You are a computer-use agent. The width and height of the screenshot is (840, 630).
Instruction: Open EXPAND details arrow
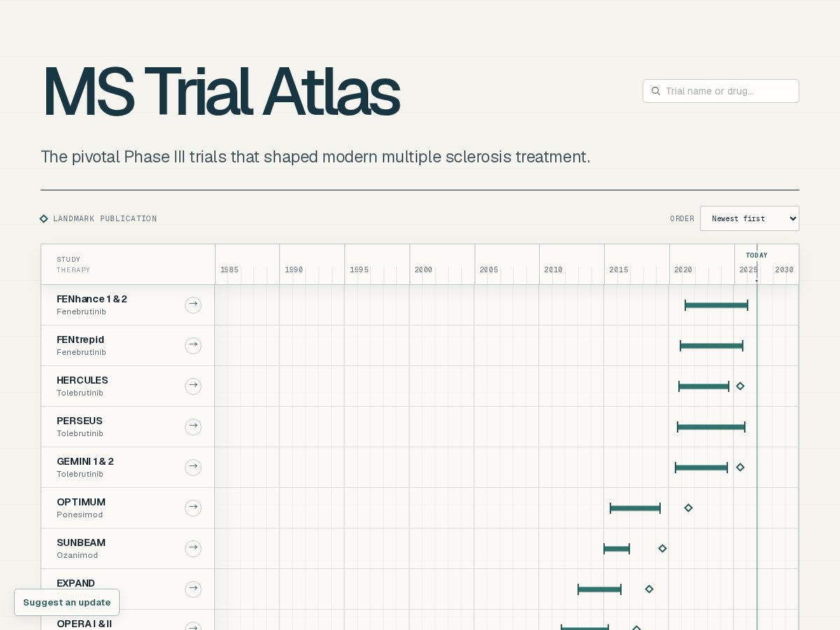tap(193, 589)
